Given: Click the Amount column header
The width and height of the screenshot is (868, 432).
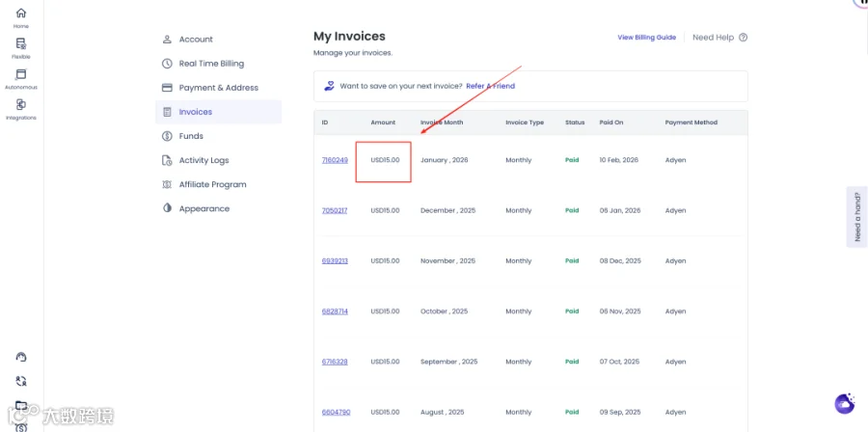Looking at the screenshot, I should [383, 122].
